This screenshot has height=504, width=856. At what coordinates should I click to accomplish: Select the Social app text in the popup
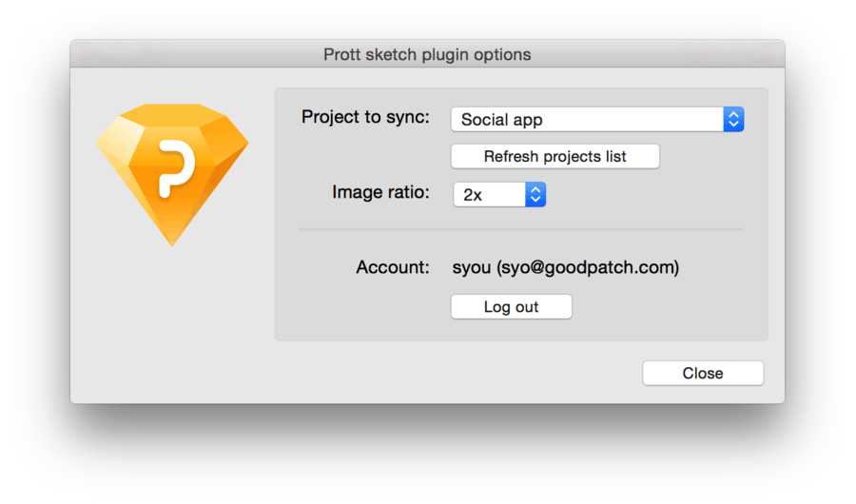coord(501,120)
